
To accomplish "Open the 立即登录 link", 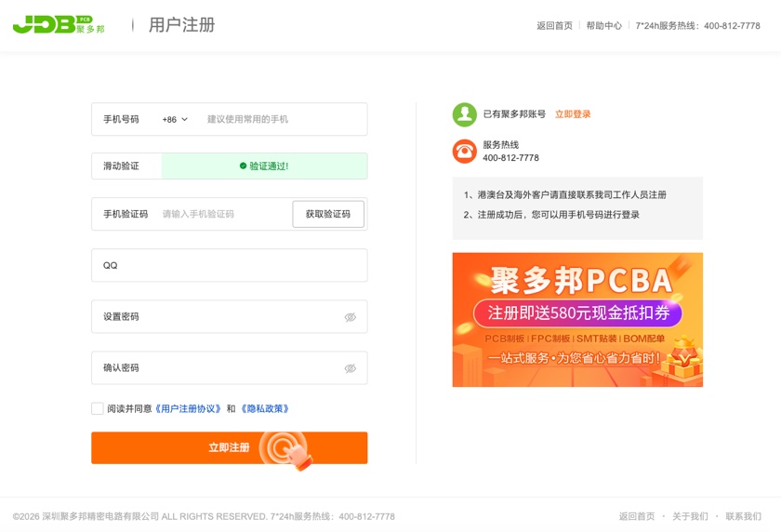I will 573,114.
